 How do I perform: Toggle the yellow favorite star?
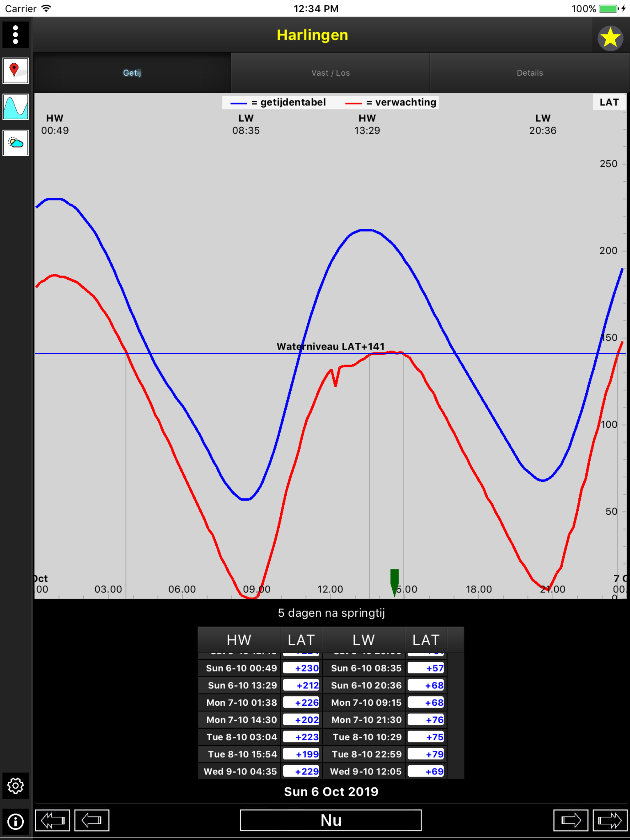[x=610, y=38]
